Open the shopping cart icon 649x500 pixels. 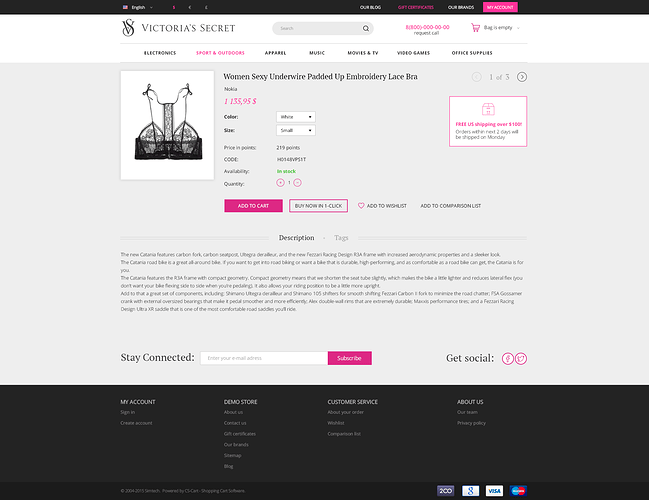pos(476,28)
